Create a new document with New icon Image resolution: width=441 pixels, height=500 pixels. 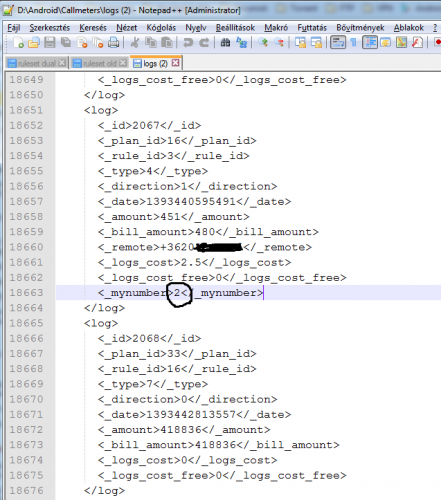18,42
